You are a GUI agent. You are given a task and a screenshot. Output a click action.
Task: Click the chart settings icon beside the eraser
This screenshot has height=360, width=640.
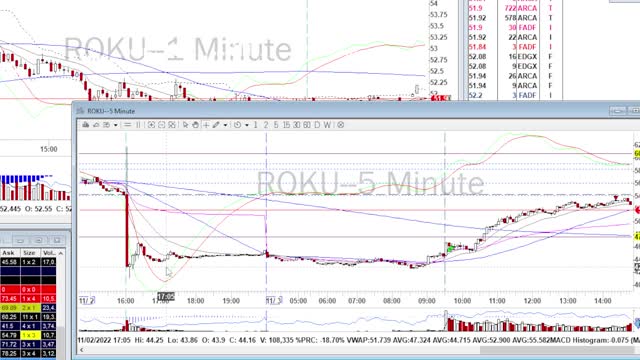[107, 125]
